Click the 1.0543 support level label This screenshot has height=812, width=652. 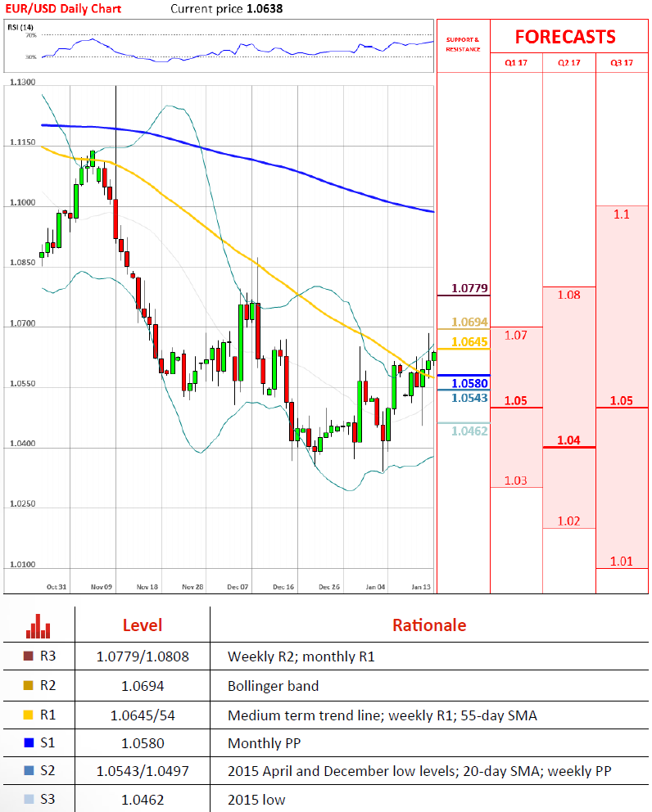[469, 398]
